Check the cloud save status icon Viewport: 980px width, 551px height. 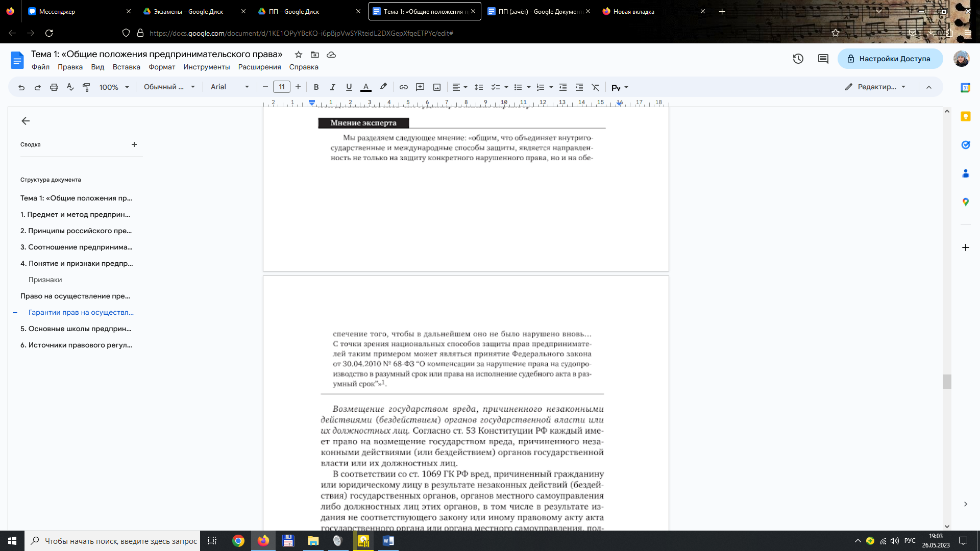pyautogui.click(x=331, y=55)
